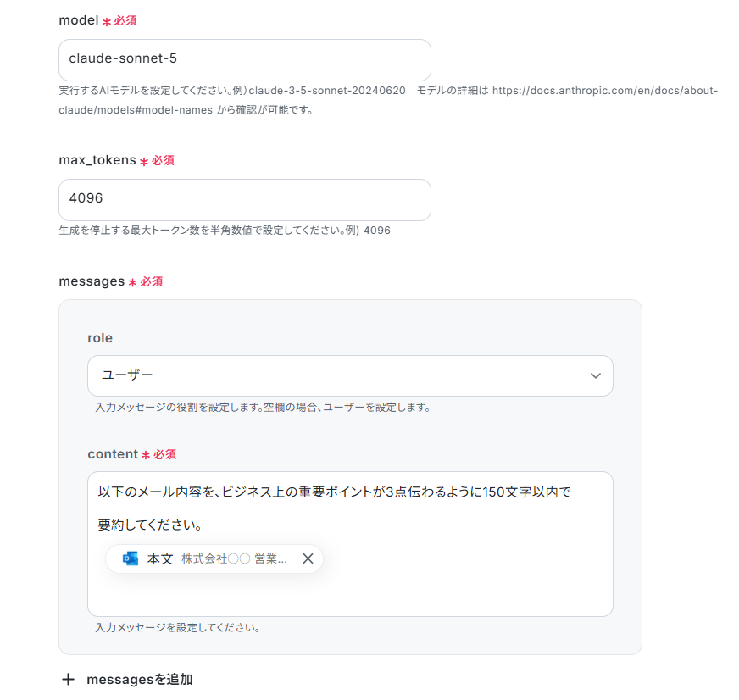Click the content field label
The width and height of the screenshot is (739, 700).
113,454
